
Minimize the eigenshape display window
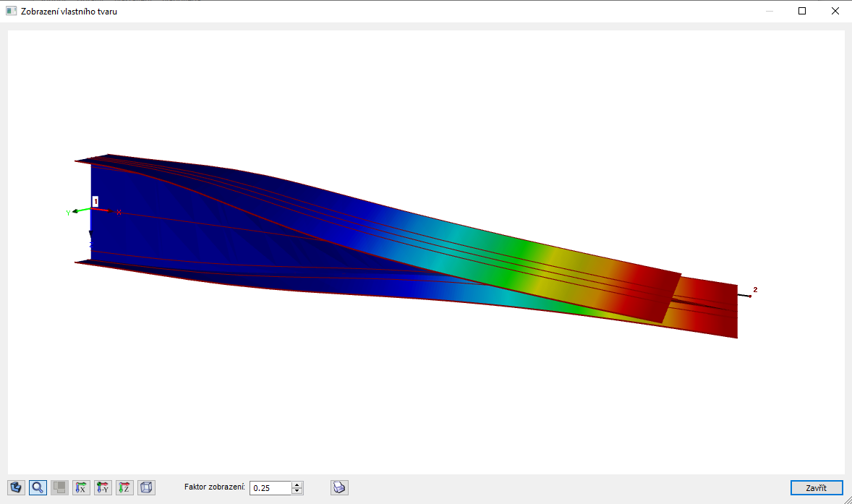pyautogui.click(x=770, y=11)
